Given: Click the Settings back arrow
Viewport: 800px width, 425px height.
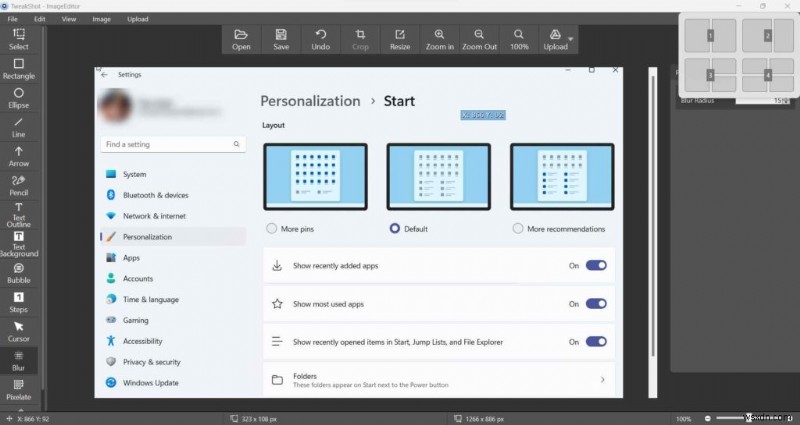Looking at the screenshot, I should tap(105, 74).
